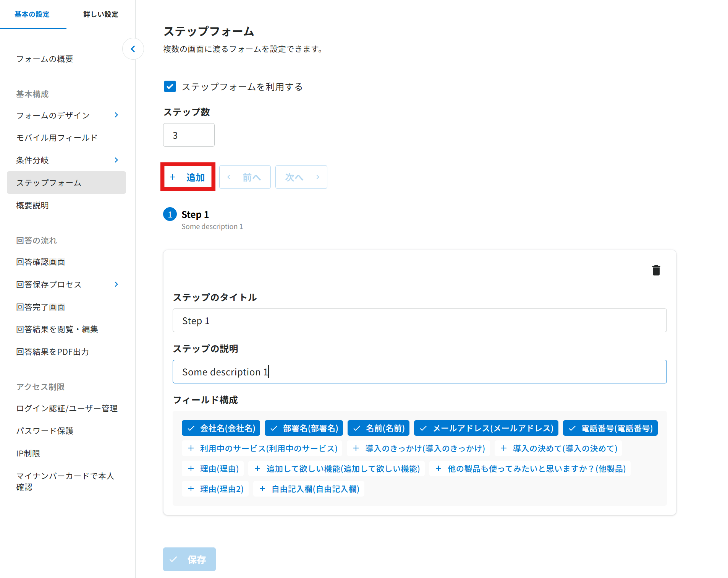
Task: Toggle ステップフォームを利用する checkbox
Action: (x=170, y=86)
